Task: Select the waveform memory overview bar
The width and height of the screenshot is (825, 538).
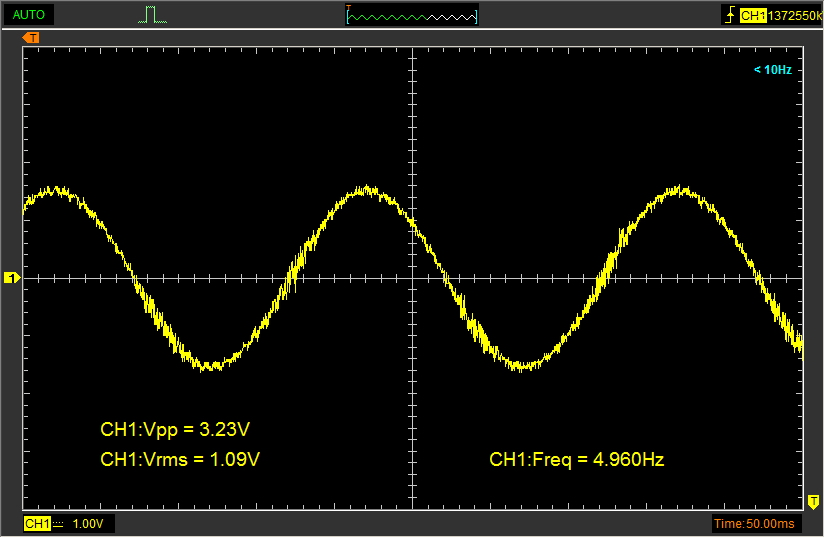Action: click(412, 15)
